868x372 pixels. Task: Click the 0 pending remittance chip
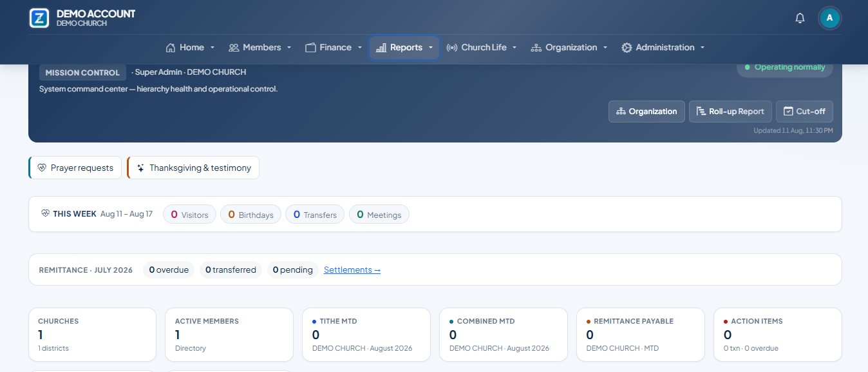click(292, 269)
